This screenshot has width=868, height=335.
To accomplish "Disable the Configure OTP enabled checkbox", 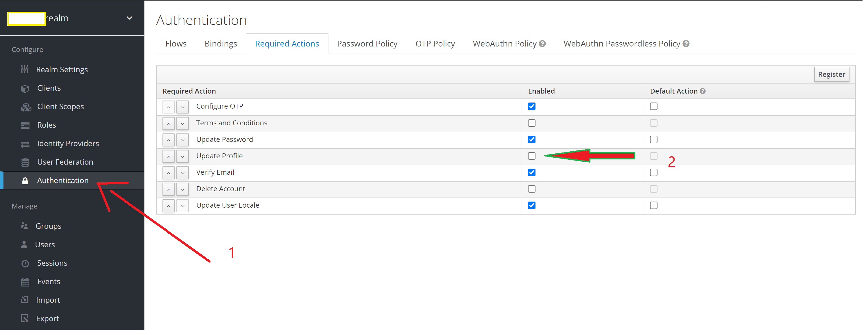I will coord(532,106).
